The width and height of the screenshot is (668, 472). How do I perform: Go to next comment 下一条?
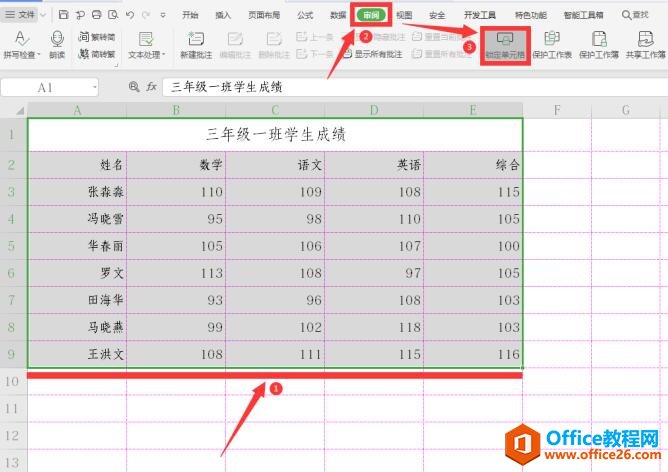click(314, 54)
